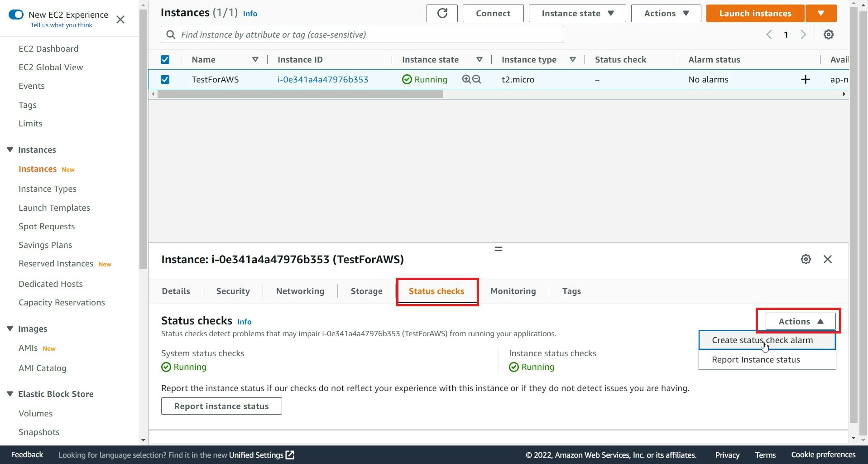This screenshot has width=868, height=464.
Task: Open instance ID i-0e341a4a47976b353 link
Action: pyautogui.click(x=322, y=79)
